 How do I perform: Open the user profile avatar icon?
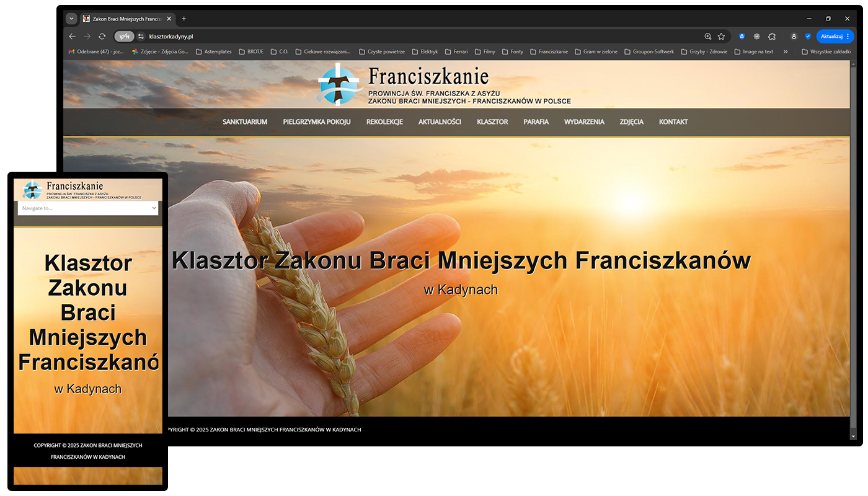[794, 37]
